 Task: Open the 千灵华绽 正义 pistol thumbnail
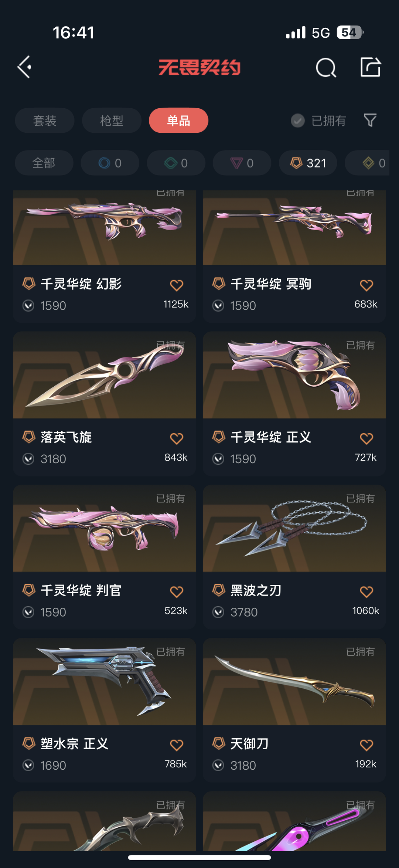(x=294, y=375)
